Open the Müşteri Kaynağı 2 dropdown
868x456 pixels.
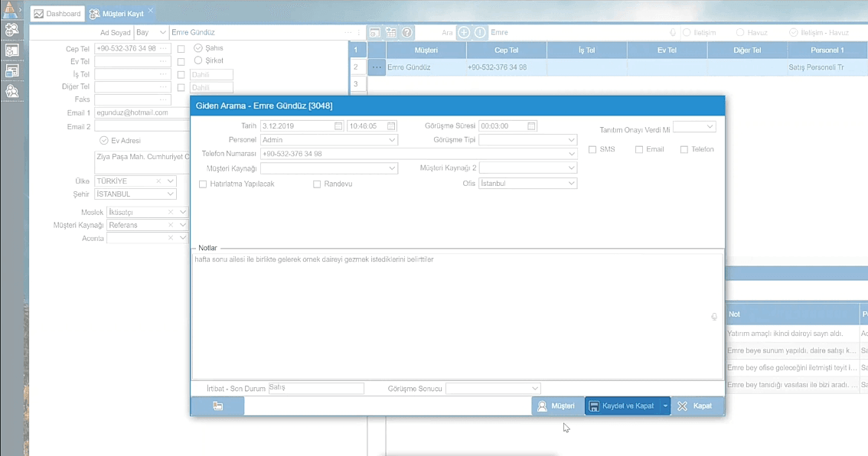pos(571,168)
